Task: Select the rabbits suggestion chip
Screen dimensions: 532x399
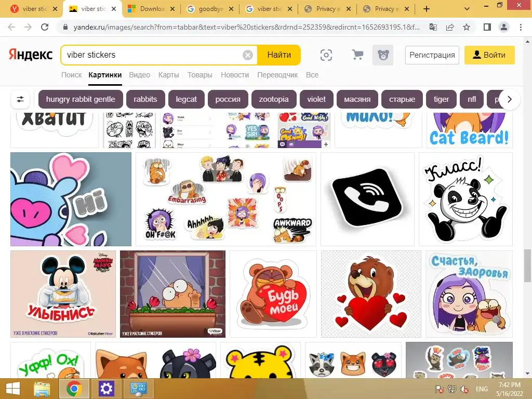Action: click(145, 99)
